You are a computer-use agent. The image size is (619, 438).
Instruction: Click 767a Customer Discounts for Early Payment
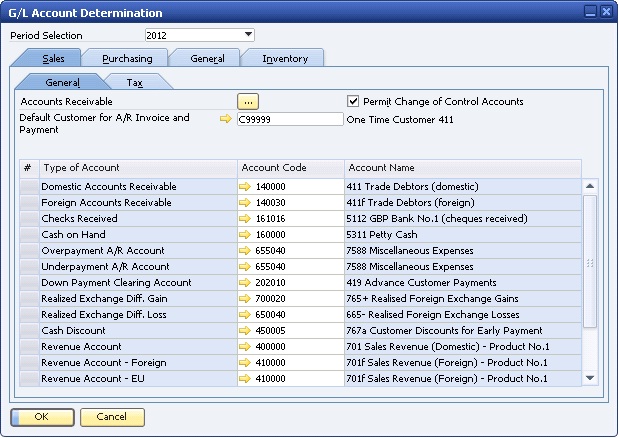pyautogui.click(x=463, y=330)
